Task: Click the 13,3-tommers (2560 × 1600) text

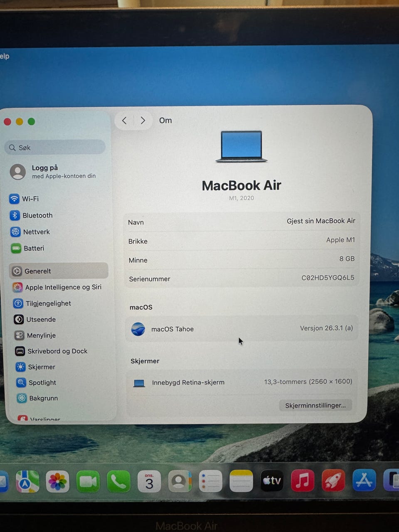Action: pos(308,382)
